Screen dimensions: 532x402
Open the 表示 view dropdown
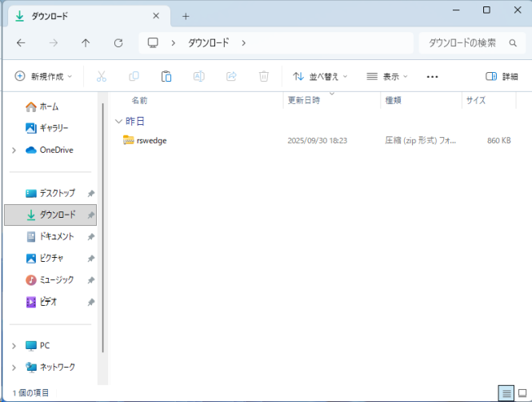[387, 76]
